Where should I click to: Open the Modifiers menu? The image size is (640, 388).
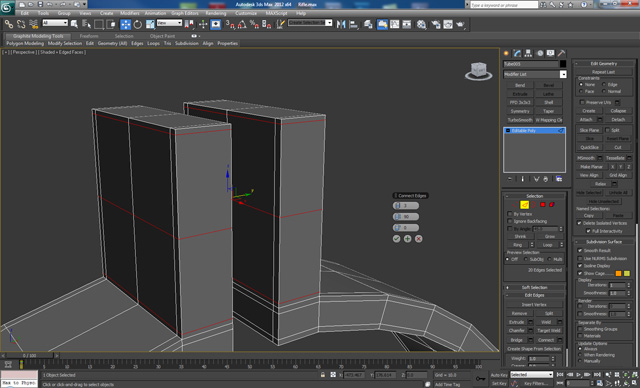click(x=130, y=13)
